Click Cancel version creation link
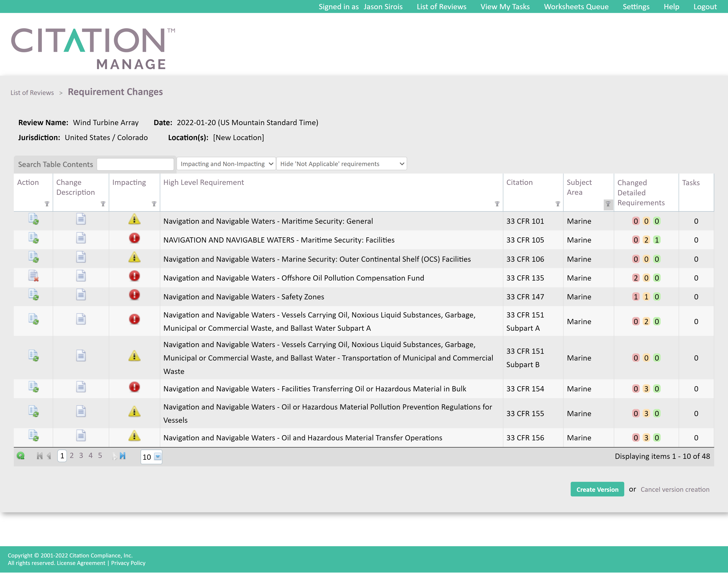This screenshot has width=728, height=585. pos(675,489)
